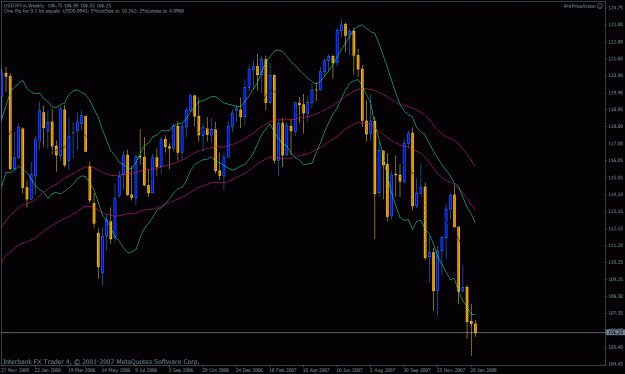Click the last weekly candlestick on the chart
The image size is (625, 374).
[x=475, y=328]
